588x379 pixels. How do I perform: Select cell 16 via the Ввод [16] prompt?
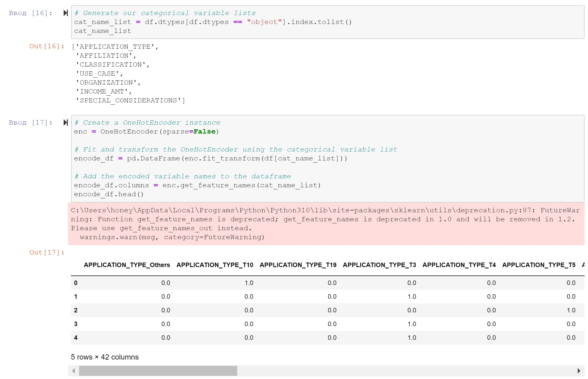click(31, 13)
